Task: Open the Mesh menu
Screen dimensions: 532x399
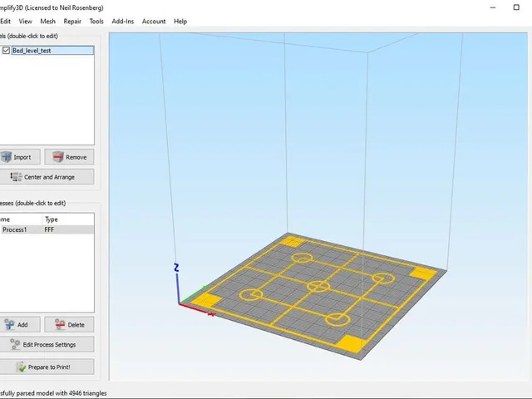Action: [47, 22]
